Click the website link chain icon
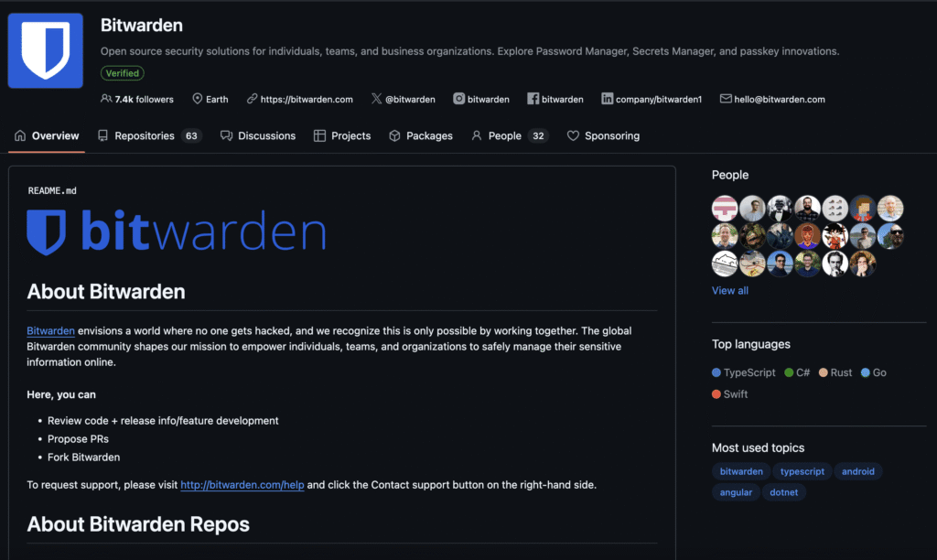Viewport: 937px width, 560px height. (x=252, y=99)
